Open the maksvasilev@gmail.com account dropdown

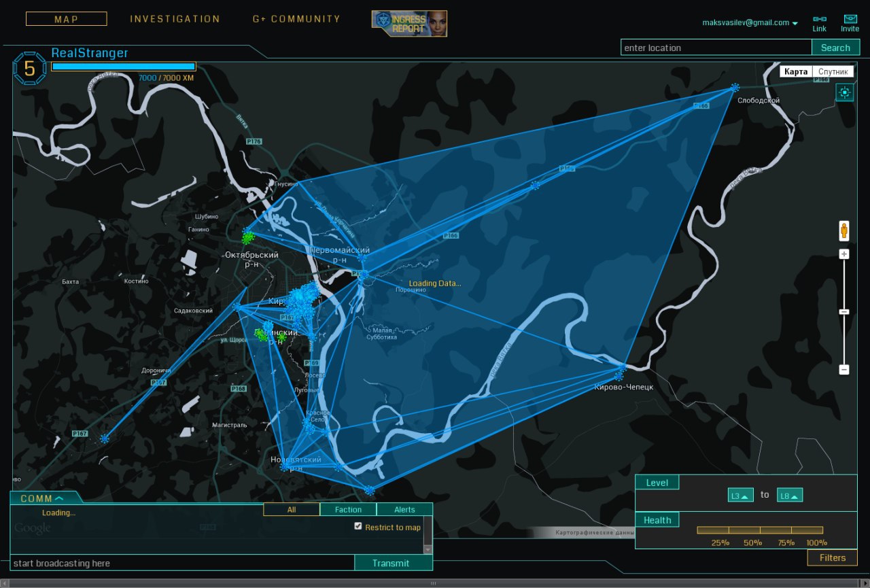[x=750, y=22]
